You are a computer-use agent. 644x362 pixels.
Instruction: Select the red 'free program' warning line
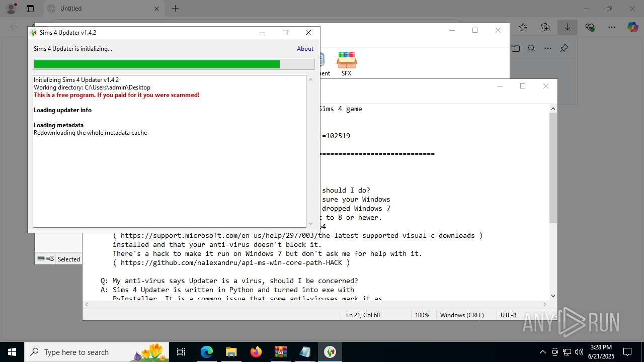[117, 95]
